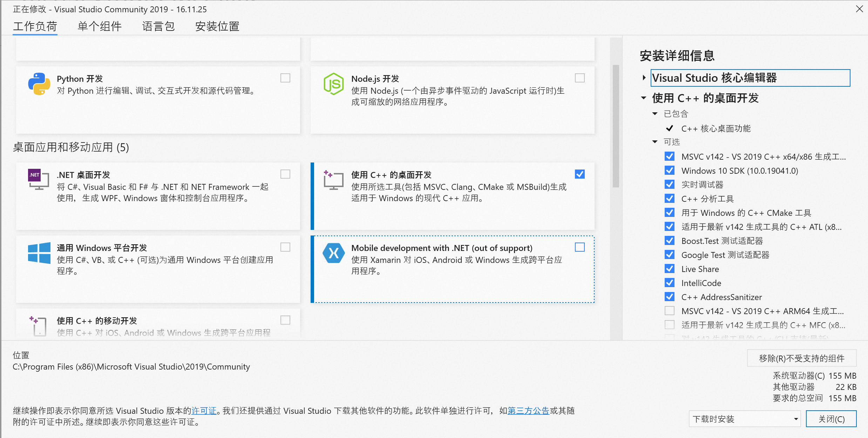Uncheck Boost.Test 测试适配器
This screenshot has width=868, height=438.
(x=670, y=240)
